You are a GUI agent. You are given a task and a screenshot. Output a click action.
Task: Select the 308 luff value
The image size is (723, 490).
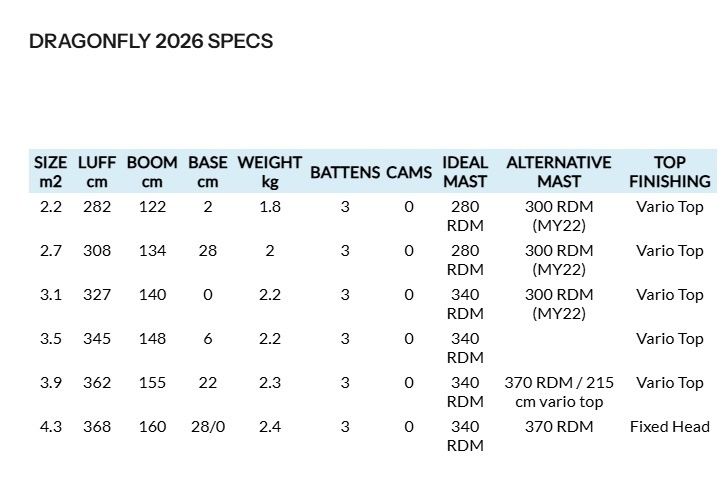click(x=97, y=251)
